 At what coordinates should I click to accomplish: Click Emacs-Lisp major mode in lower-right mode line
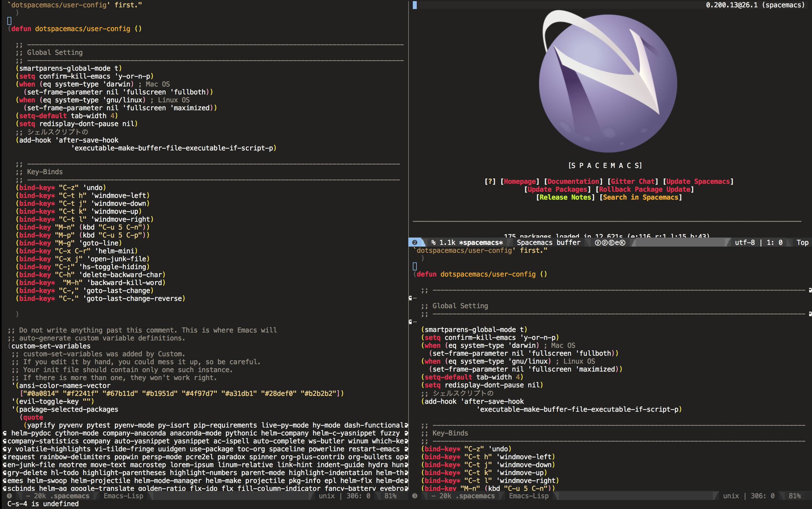[529, 496]
